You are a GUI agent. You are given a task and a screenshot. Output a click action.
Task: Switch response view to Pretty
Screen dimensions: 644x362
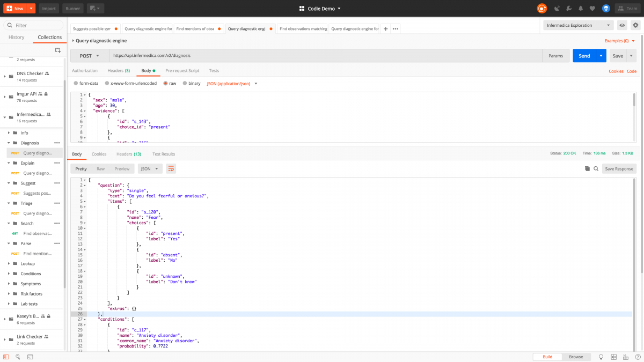[x=81, y=168]
